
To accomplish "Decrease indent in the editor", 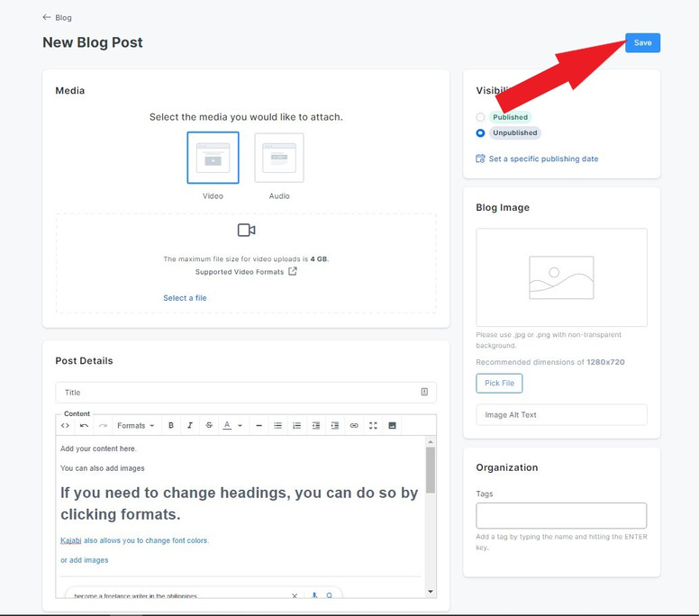I will (316, 426).
